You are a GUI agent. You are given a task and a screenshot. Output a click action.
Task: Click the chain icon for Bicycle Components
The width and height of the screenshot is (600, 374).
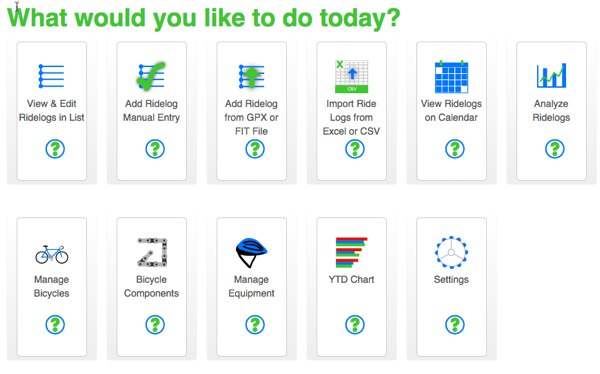[152, 252]
